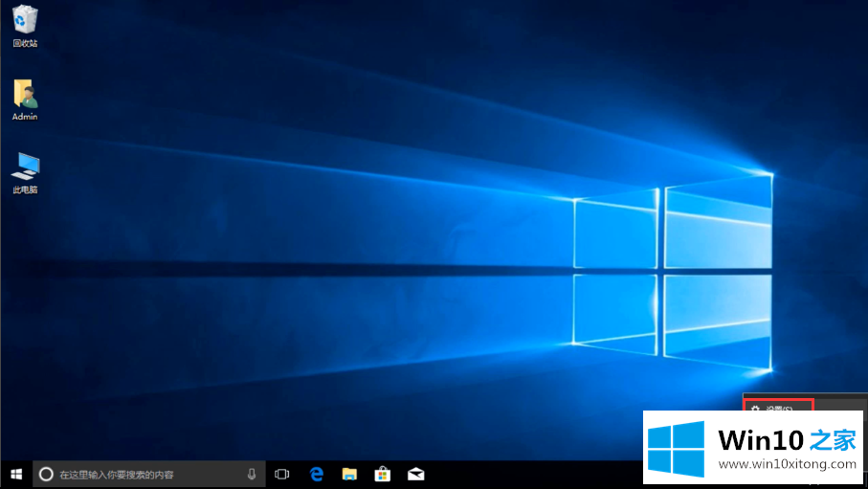Select the Admin user folder icon
Viewport: 868px width, 489px height.
(x=25, y=100)
